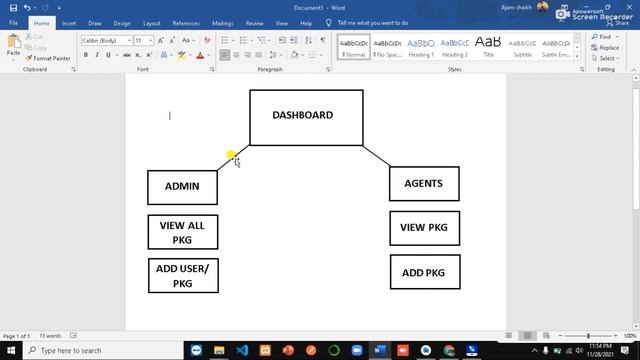
Task: Toggle show paragraph marks
Action: coord(323,40)
